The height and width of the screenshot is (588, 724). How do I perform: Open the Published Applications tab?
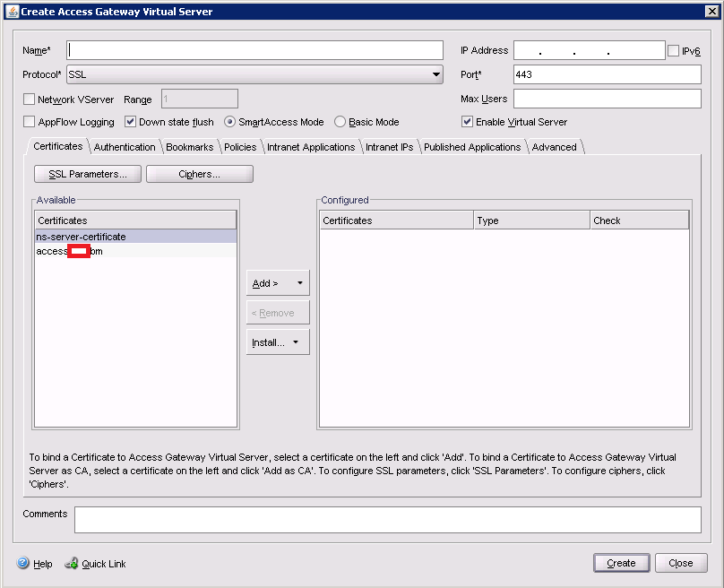pyautogui.click(x=472, y=147)
